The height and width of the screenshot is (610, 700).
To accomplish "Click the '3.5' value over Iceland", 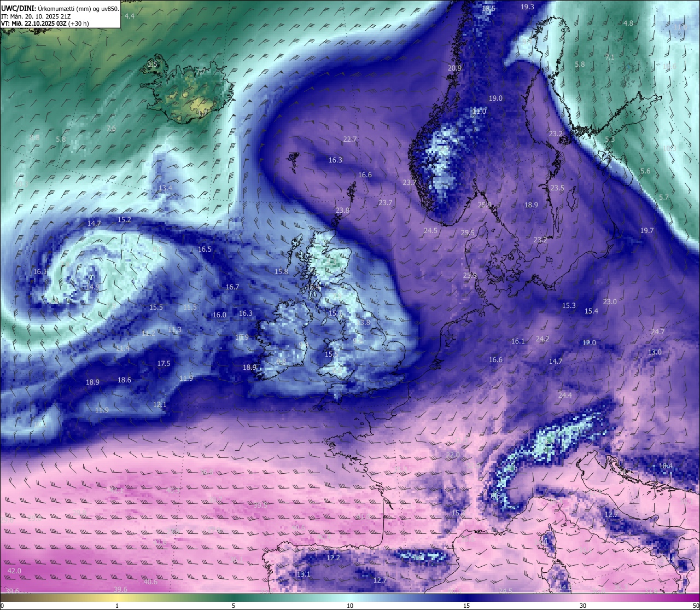I will click(152, 65).
